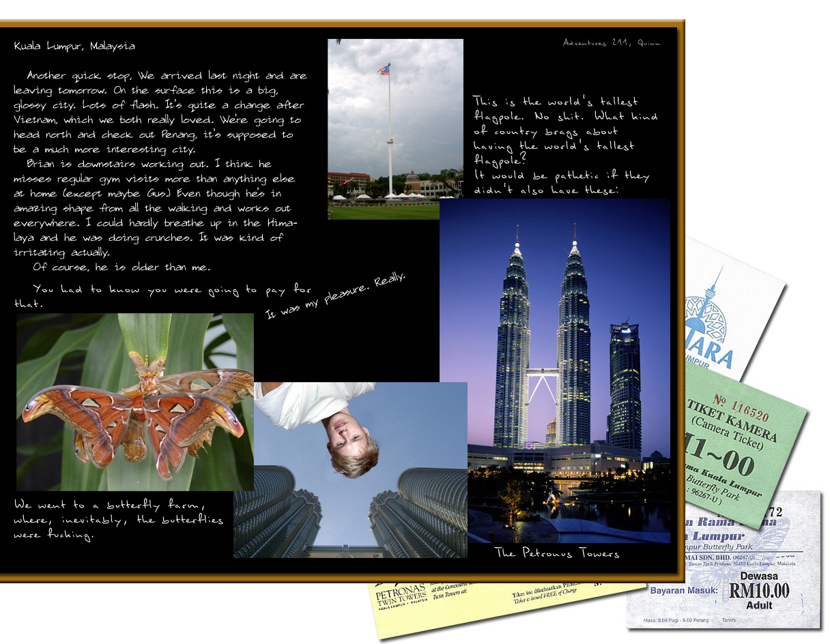Click "Brian is downstairs working out" line

149,164
